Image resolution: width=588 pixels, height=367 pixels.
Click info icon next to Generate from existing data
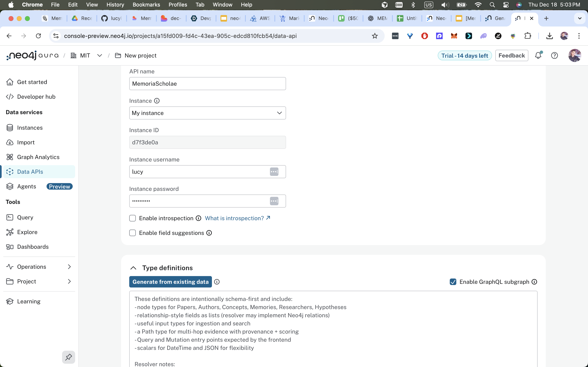pos(217,282)
